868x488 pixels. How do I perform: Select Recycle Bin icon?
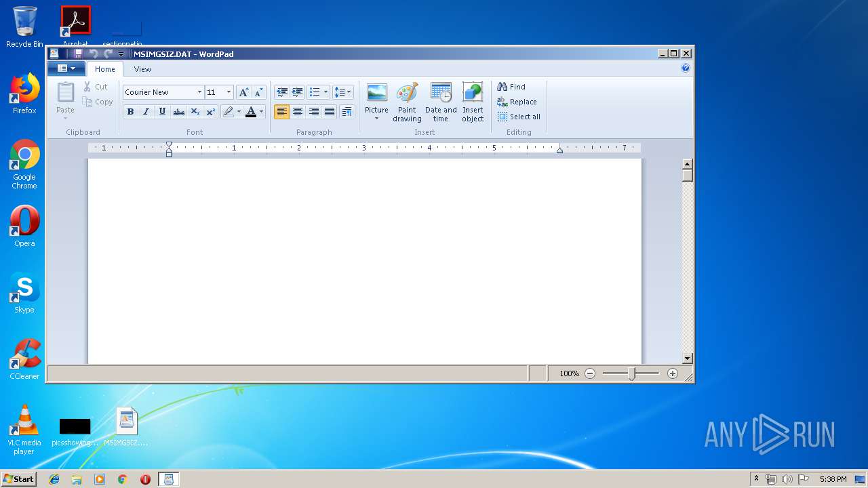click(24, 27)
